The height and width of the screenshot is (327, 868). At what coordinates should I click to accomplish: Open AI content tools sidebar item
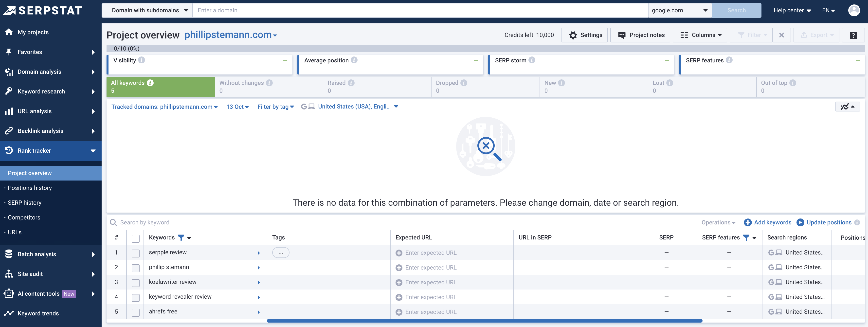point(51,294)
